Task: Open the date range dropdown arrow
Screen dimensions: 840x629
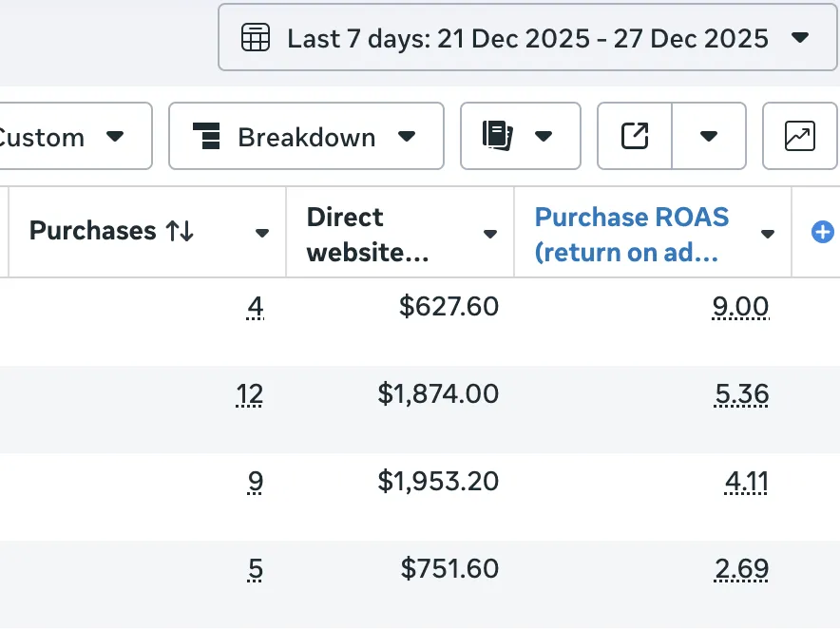Action: coord(800,39)
